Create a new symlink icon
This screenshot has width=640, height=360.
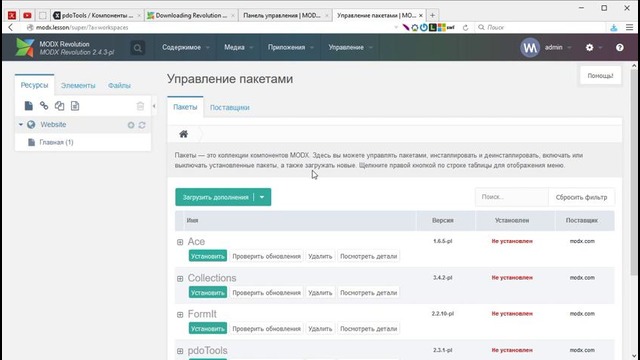coord(59,106)
